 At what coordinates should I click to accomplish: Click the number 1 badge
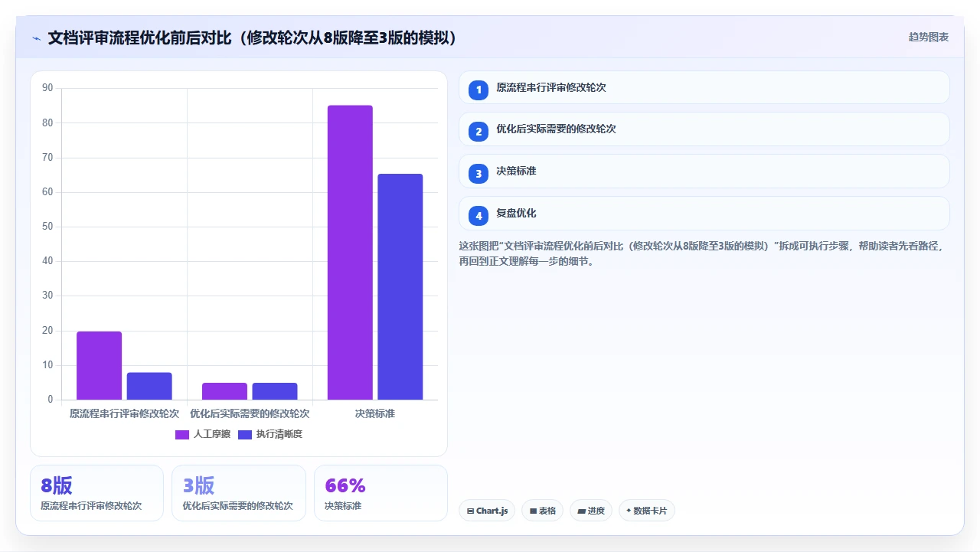coord(479,90)
